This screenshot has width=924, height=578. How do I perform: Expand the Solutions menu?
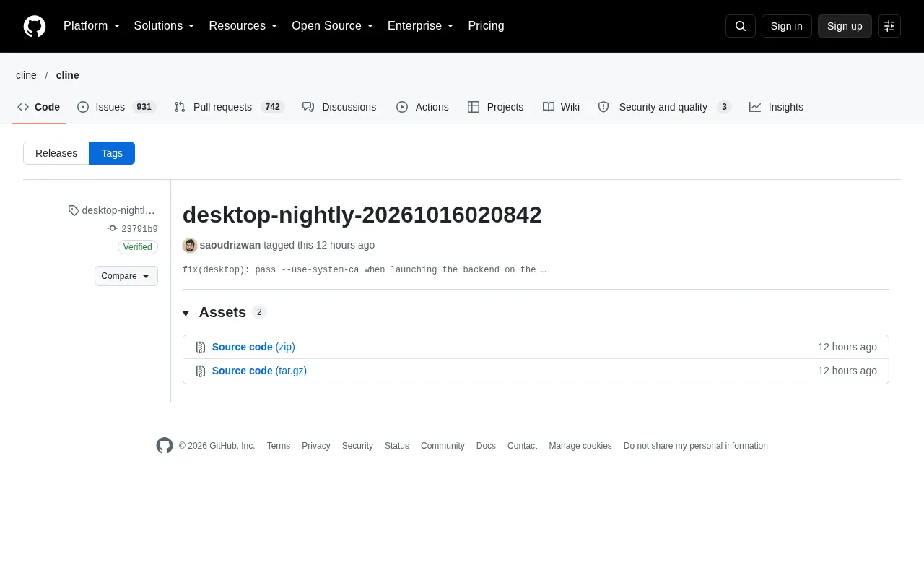tap(165, 26)
